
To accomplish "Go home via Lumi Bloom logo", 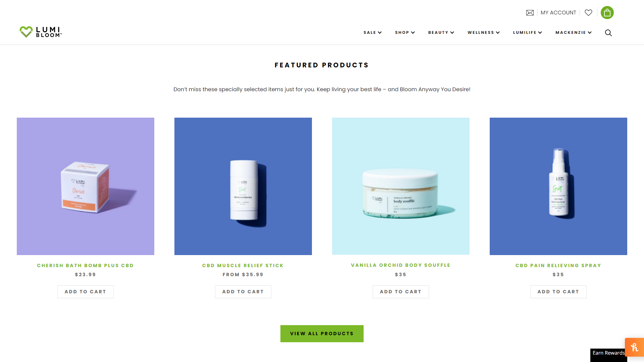I will point(41,32).
